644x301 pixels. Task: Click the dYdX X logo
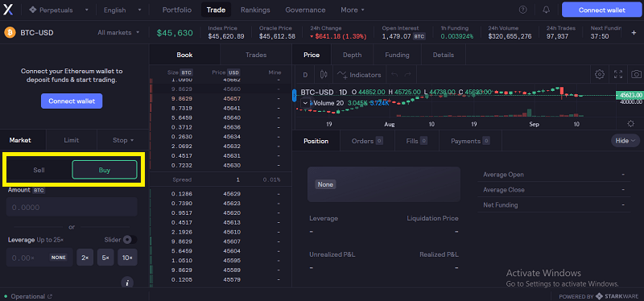tap(9, 10)
